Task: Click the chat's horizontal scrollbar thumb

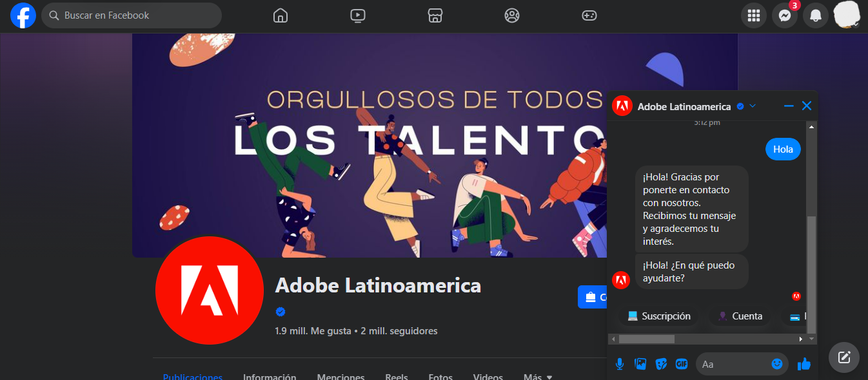Action: pyautogui.click(x=647, y=339)
